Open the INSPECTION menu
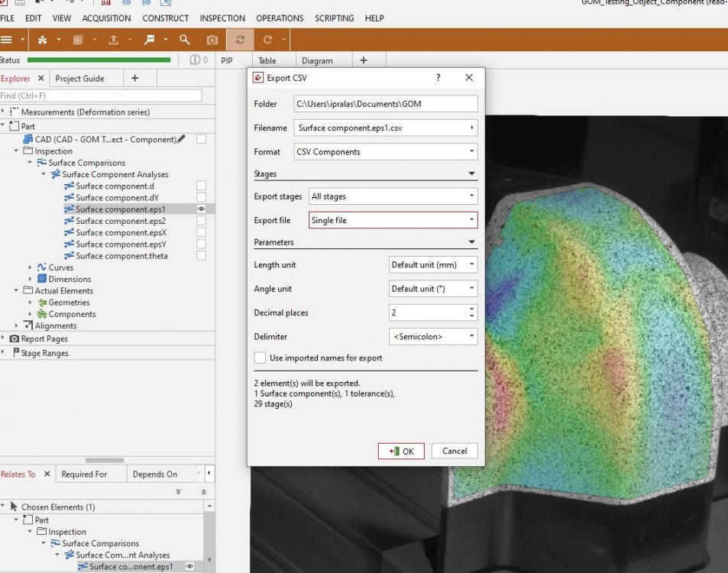This screenshot has width=728, height=573. [222, 18]
